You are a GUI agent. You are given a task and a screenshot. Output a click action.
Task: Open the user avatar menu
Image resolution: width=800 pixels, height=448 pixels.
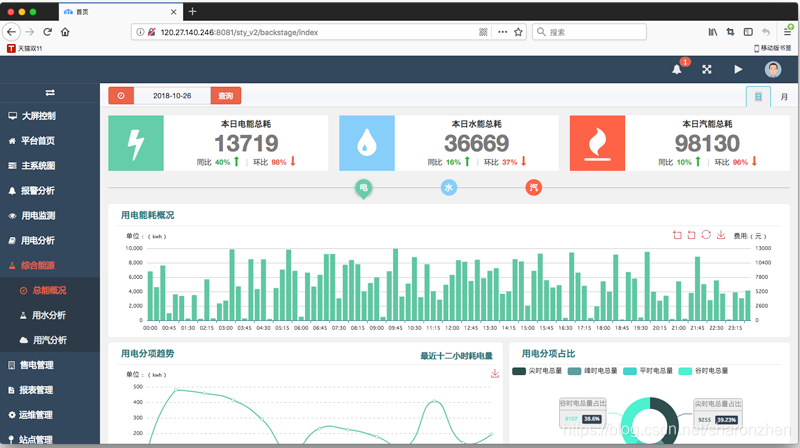point(772,69)
